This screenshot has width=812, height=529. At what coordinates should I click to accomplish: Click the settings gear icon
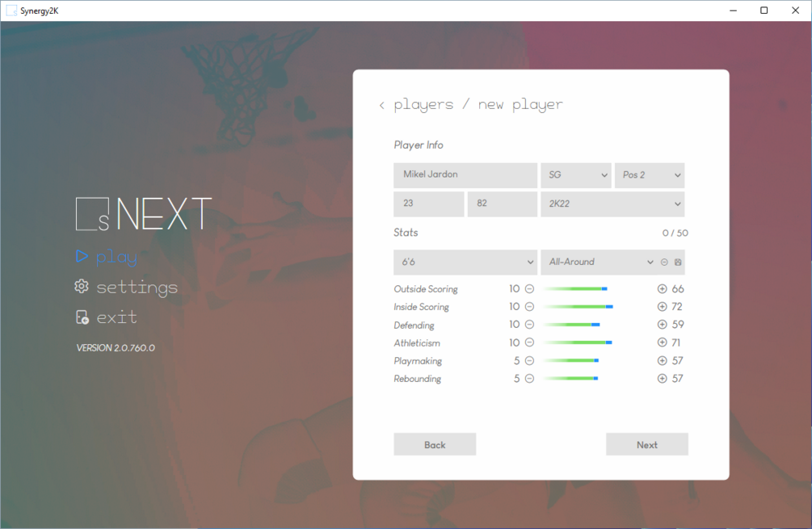pos(82,286)
